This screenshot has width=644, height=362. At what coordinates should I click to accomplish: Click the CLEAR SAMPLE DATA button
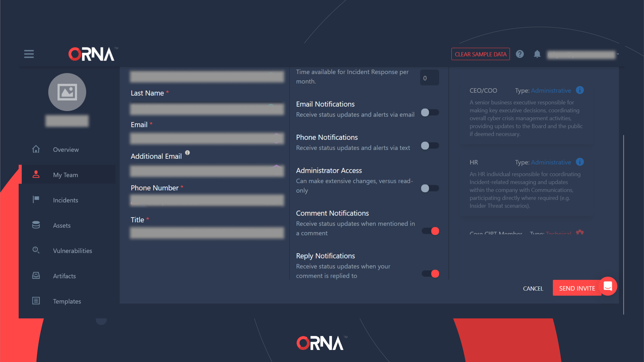(481, 54)
